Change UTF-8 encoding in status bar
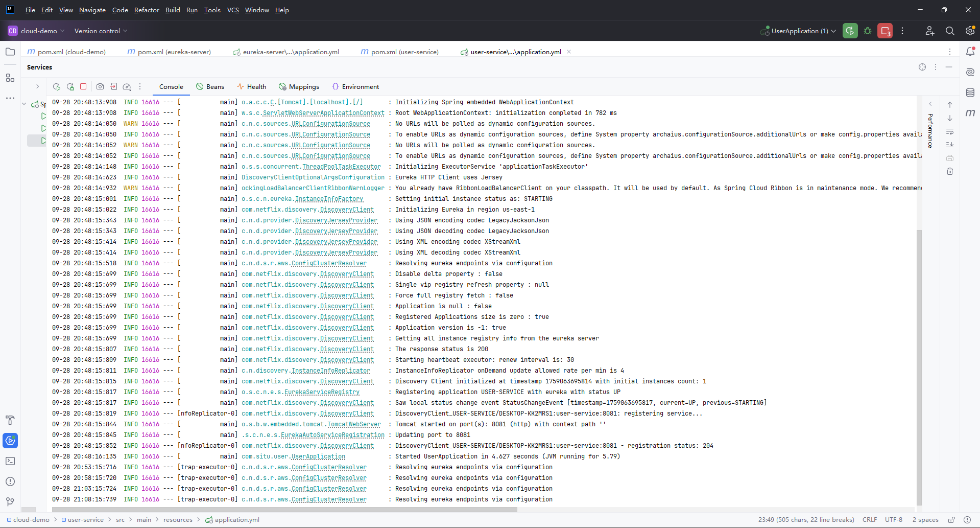The width and height of the screenshot is (980, 528). pos(894,520)
